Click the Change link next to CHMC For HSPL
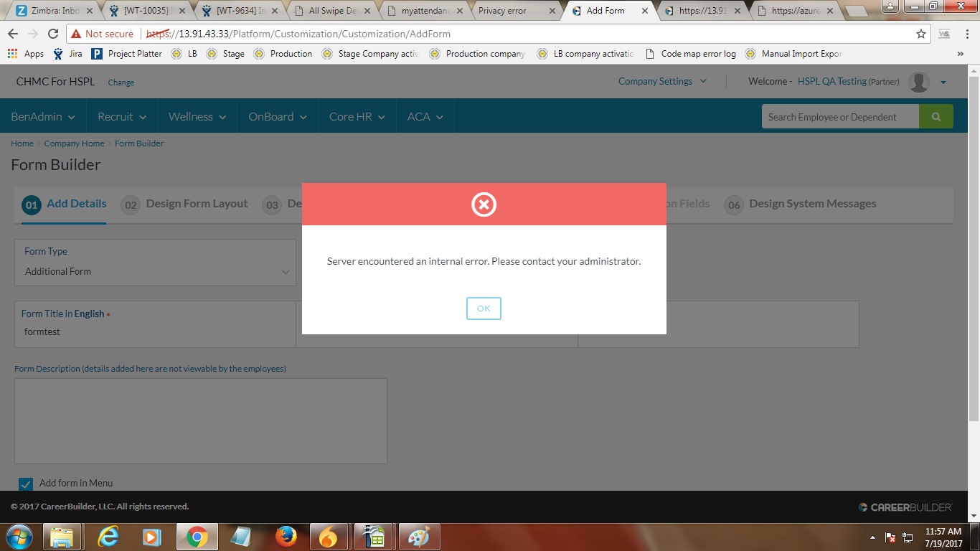This screenshot has width=980, height=551. coord(121,83)
